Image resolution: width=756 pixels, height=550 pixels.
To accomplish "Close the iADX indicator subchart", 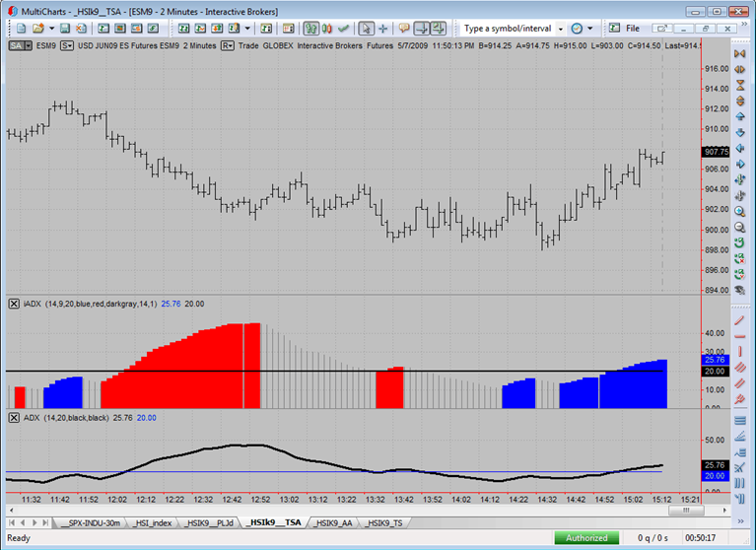I will pyautogui.click(x=14, y=304).
